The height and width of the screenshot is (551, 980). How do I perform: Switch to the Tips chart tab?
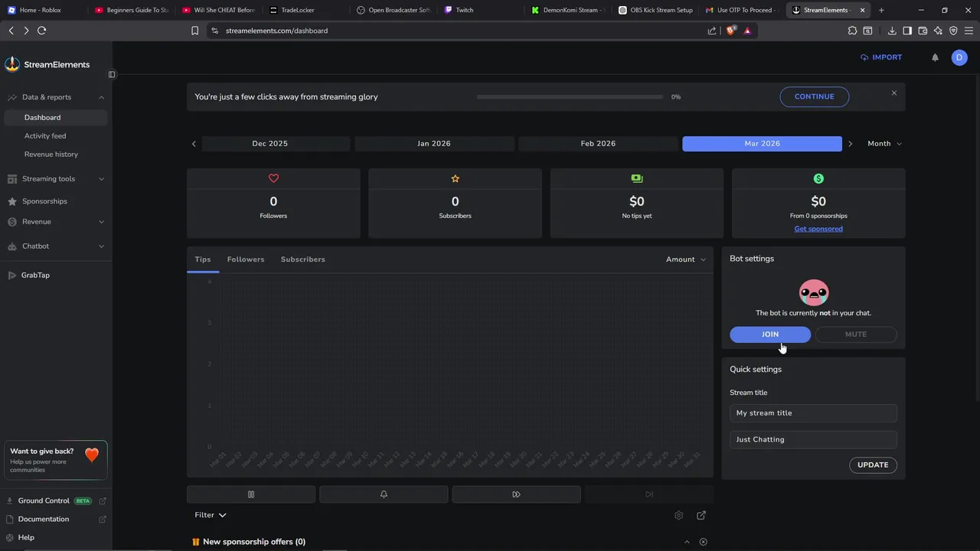(203, 259)
